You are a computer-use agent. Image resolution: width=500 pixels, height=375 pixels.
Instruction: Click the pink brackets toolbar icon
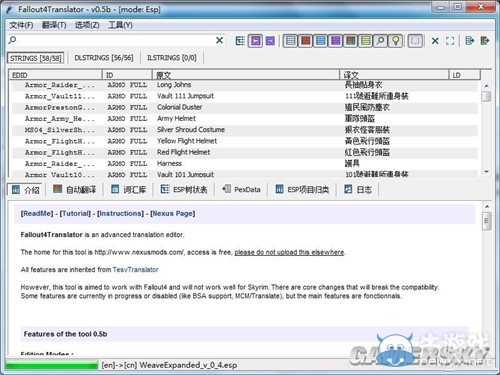[415, 41]
